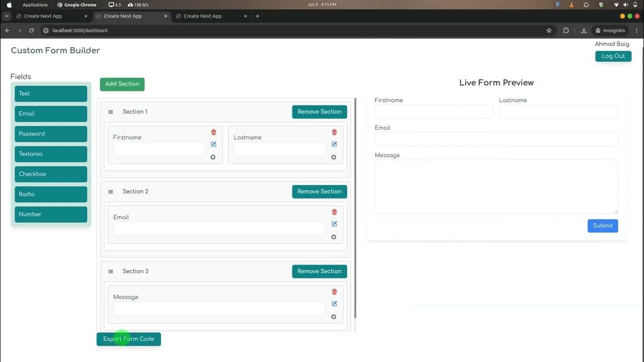The width and height of the screenshot is (644, 362).
Task: Choose the Email field type
Action: point(51,114)
